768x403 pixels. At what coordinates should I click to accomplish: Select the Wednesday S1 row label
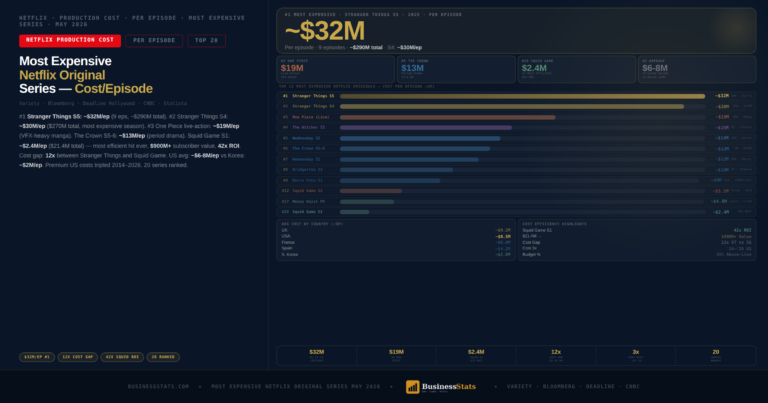coord(306,159)
